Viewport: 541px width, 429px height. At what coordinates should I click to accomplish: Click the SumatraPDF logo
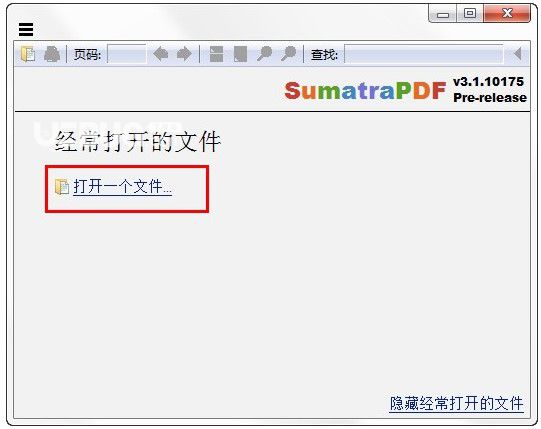(x=365, y=91)
